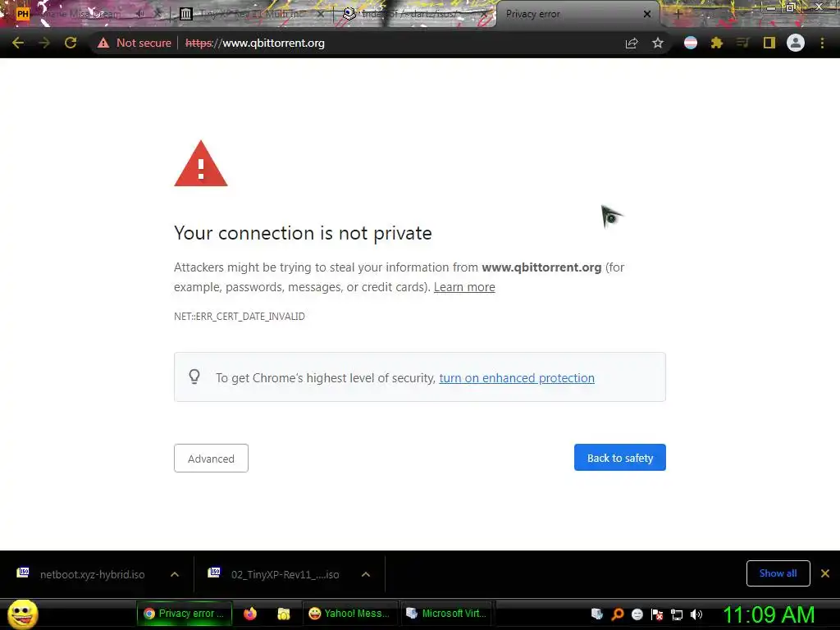
Task: Click the NET::ERR_CERT_DATE_INVALID error code
Action: click(x=239, y=317)
